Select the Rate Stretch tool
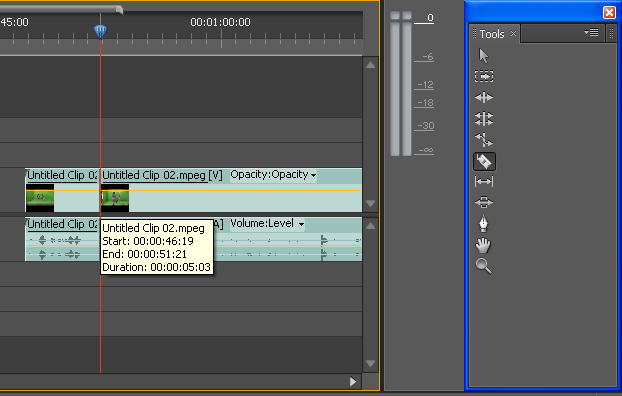 (x=484, y=140)
